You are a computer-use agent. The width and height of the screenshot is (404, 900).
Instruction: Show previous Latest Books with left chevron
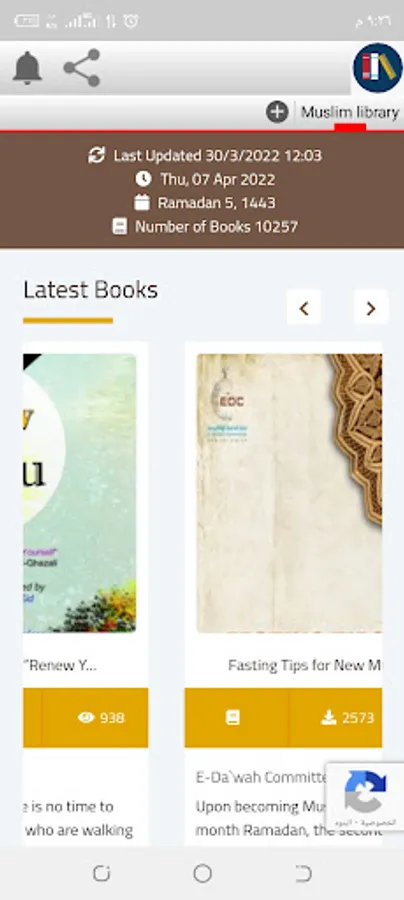304,309
